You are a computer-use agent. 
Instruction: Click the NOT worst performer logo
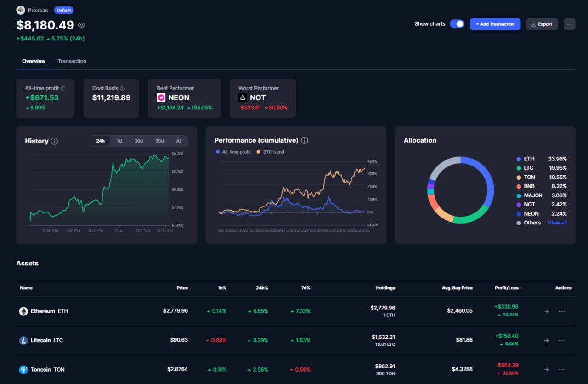[243, 97]
